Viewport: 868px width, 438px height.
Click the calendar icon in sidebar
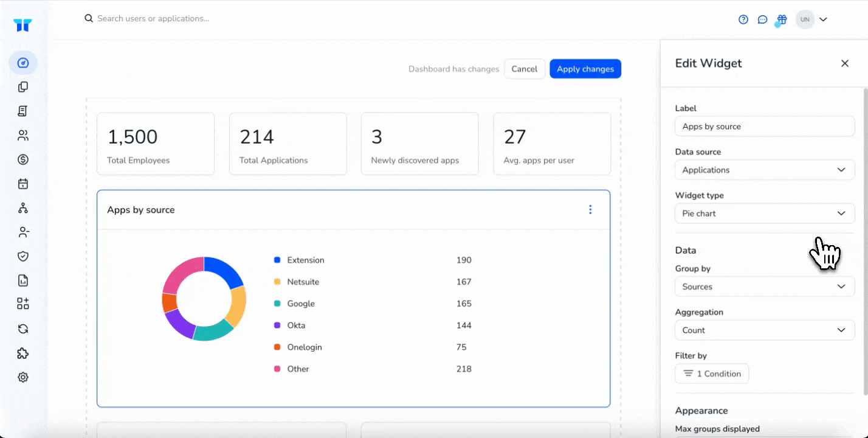coord(23,184)
